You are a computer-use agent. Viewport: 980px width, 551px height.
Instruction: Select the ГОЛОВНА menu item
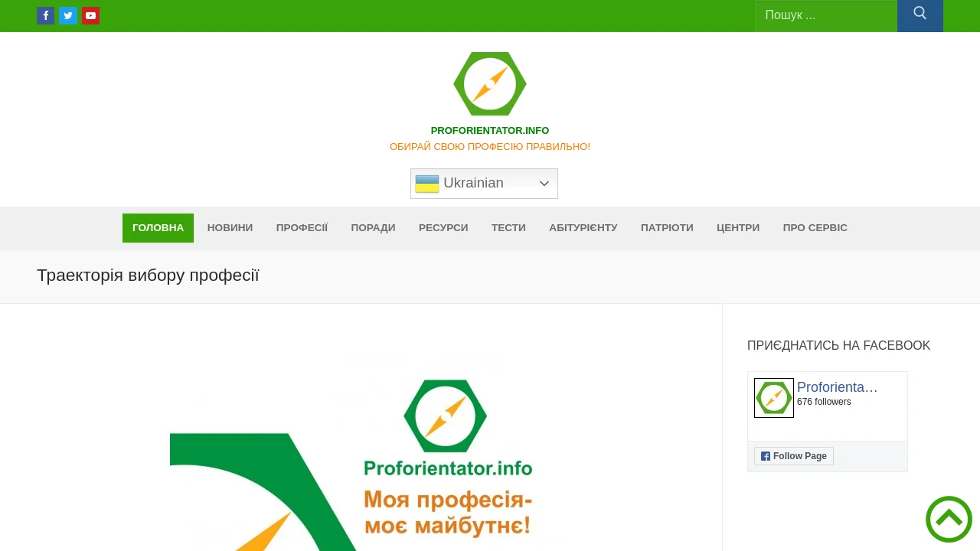158,228
